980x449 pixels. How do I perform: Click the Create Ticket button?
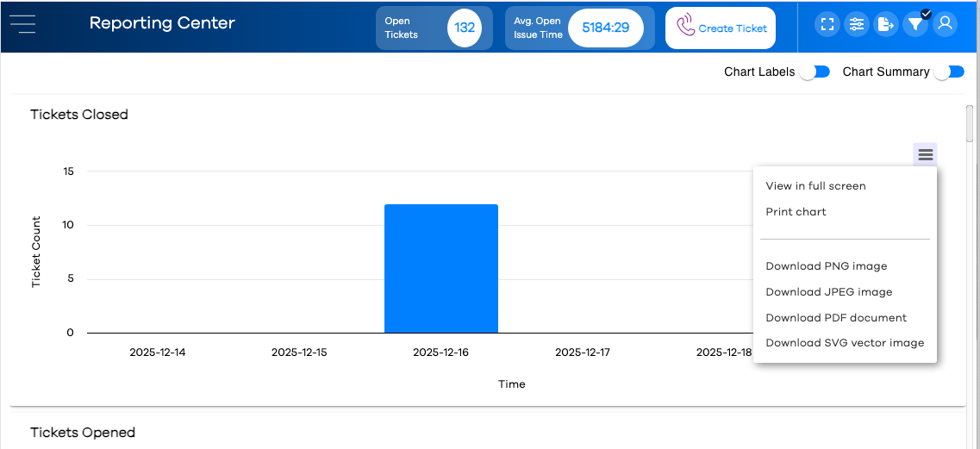[721, 28]
